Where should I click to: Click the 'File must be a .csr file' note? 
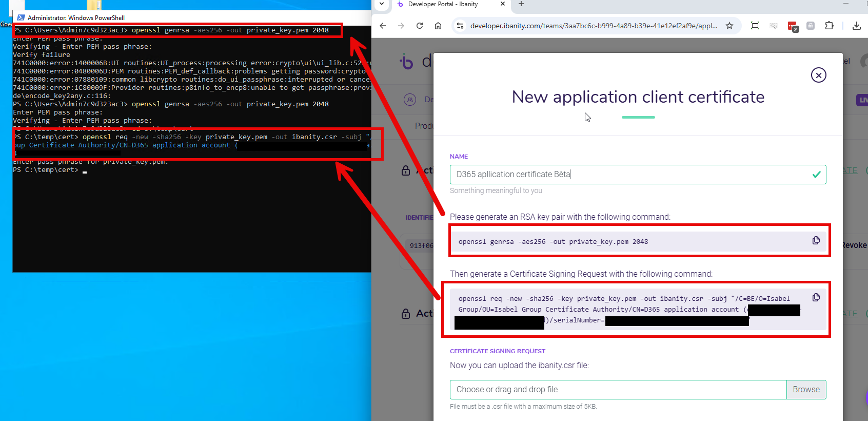(x=523, y=407)
